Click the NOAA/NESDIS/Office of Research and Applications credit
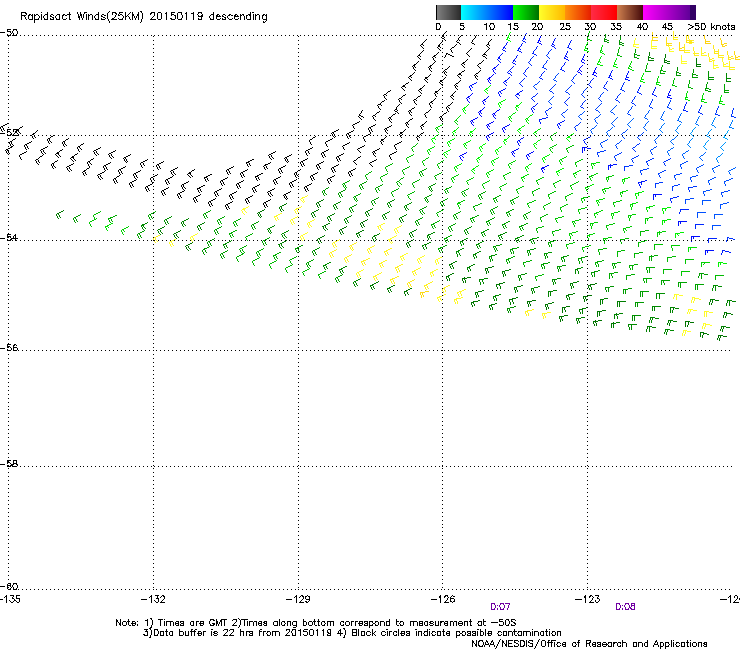Image resolution: width=740 pixels, height=650 pixels. pos(589,644)
